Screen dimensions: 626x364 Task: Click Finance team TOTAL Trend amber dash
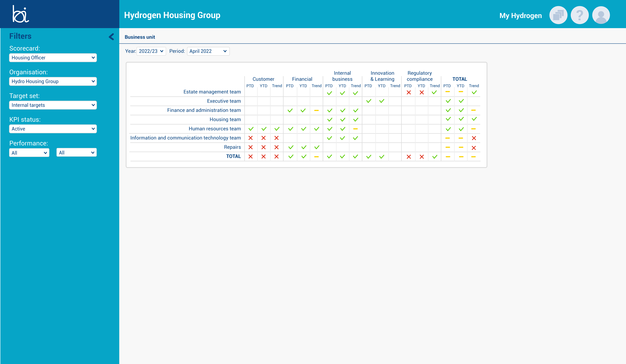(x=473, y=110)
